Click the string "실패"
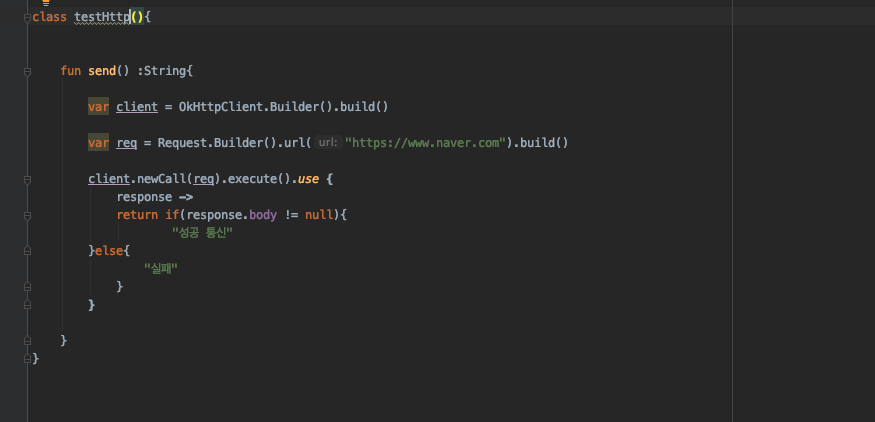The height and width of the screenshot is (422, 875). click(x=161, y=269)
